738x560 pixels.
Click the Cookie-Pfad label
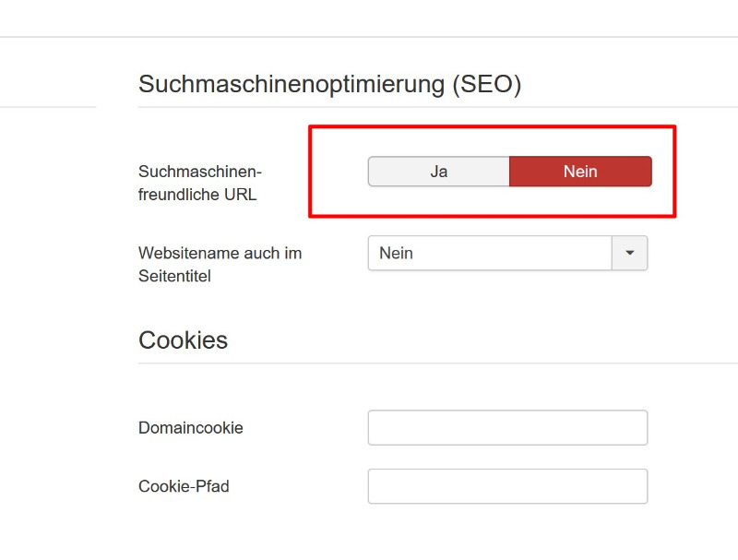tap(184, 486)
